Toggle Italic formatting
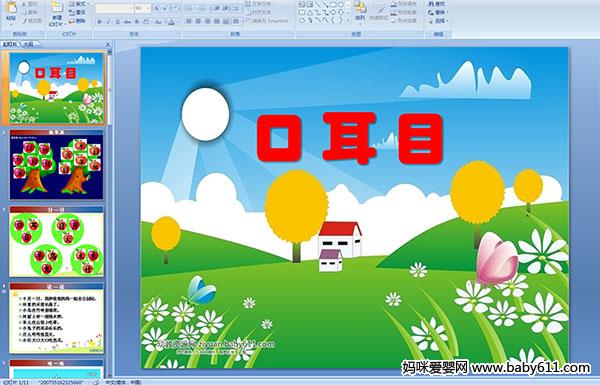The height and width of the screenshot is (385, 600). pyautogui.click(x=108, y=22)
